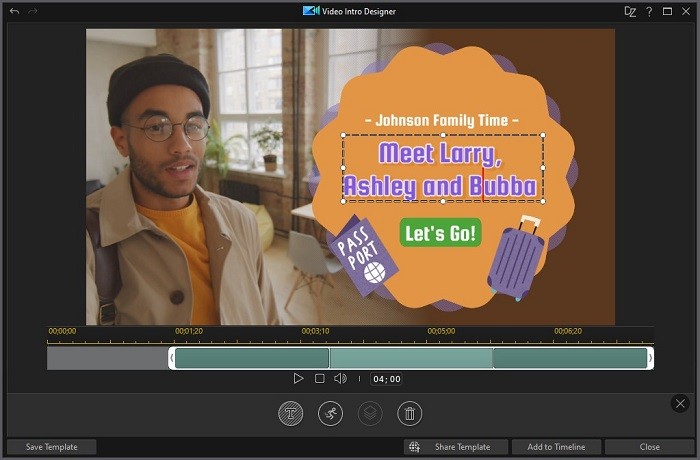This screenshot has height=460, width=700.
Task: Open the text edit tool icon
Action: coord(291,414)
